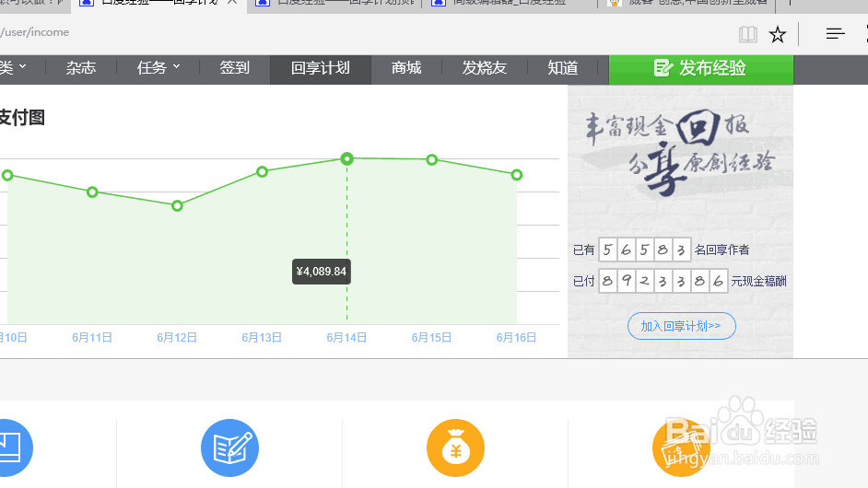Image resolution: width=868 pixels, height=488 pixels.
Task: Click the 6月16日 axis label
Action: pos(517,338)
